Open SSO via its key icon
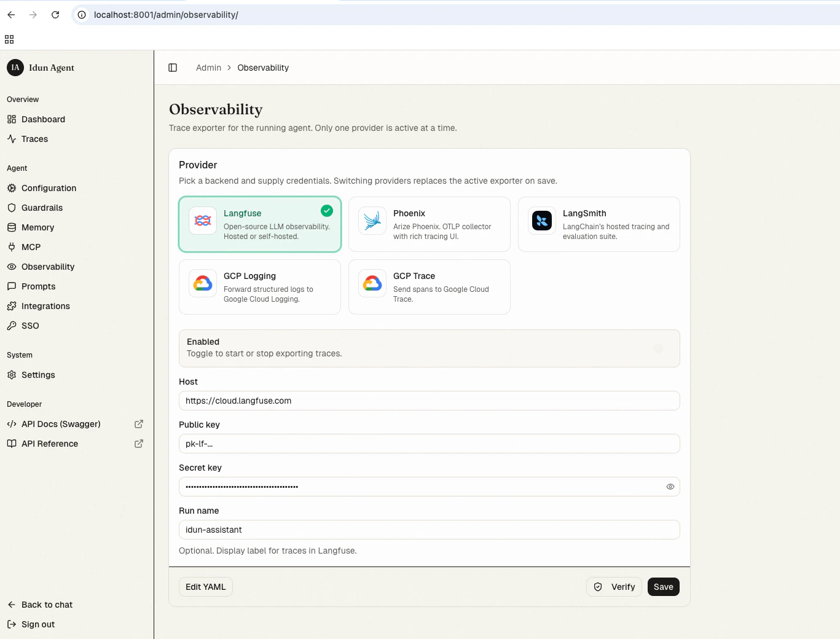 pyautogui.click(x=12, y=326)
